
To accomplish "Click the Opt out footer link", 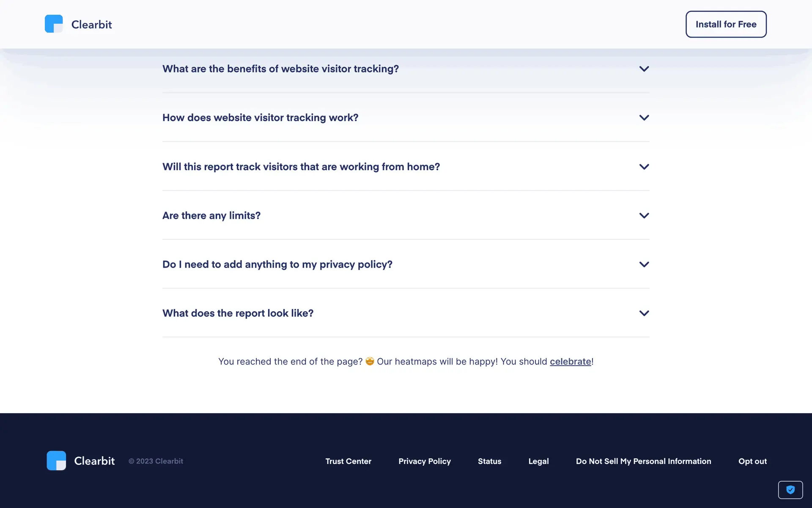I will pos(752,461).
